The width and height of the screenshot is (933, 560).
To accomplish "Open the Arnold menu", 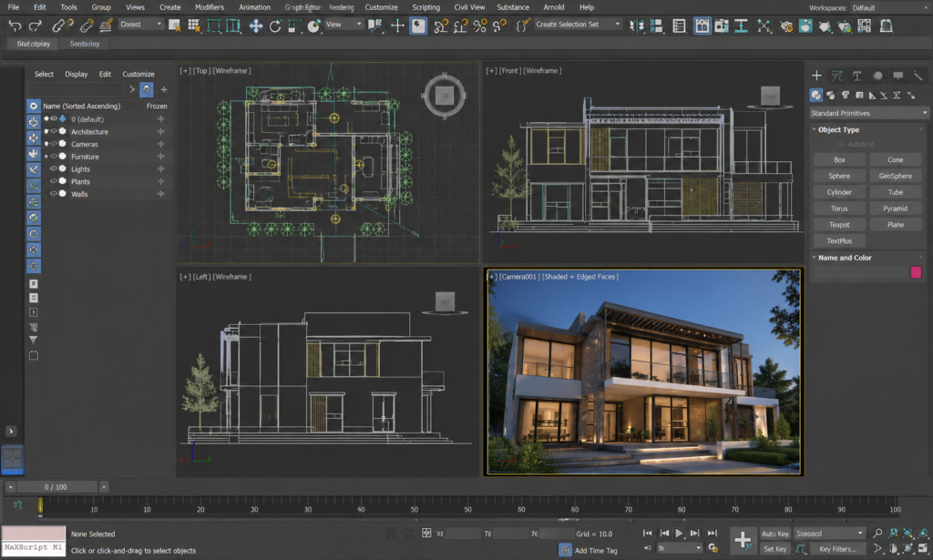I will [x=554, y=7].
